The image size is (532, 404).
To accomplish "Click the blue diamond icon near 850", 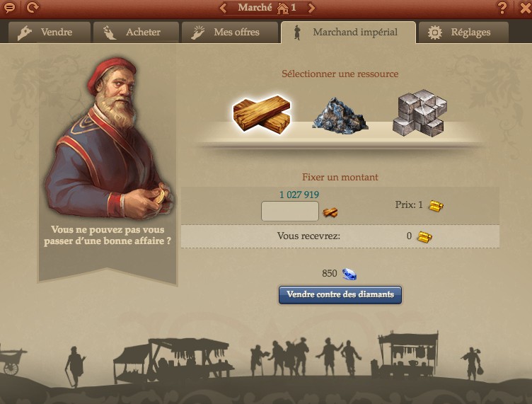I will coord(349,274).
